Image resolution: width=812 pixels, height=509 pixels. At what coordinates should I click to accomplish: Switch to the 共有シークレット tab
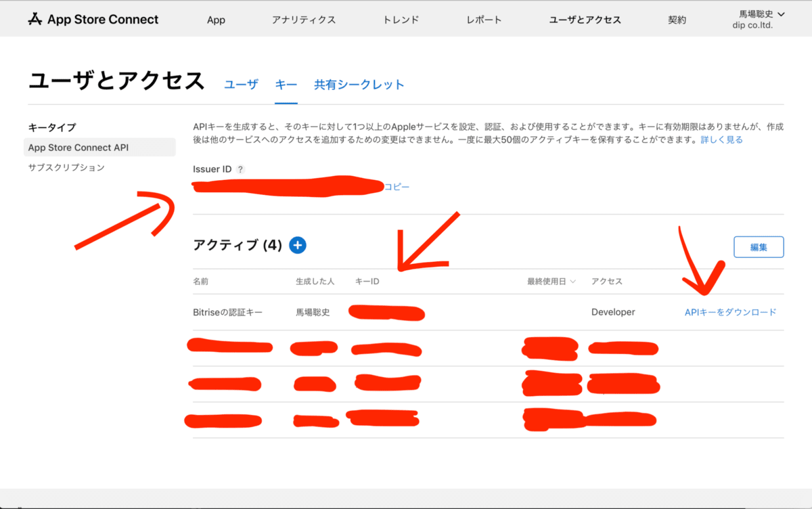[359, 85]
